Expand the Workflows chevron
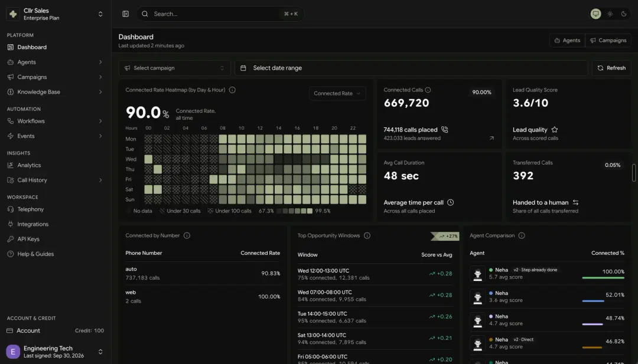Viewport: 638px width, 364px height. 100,121
